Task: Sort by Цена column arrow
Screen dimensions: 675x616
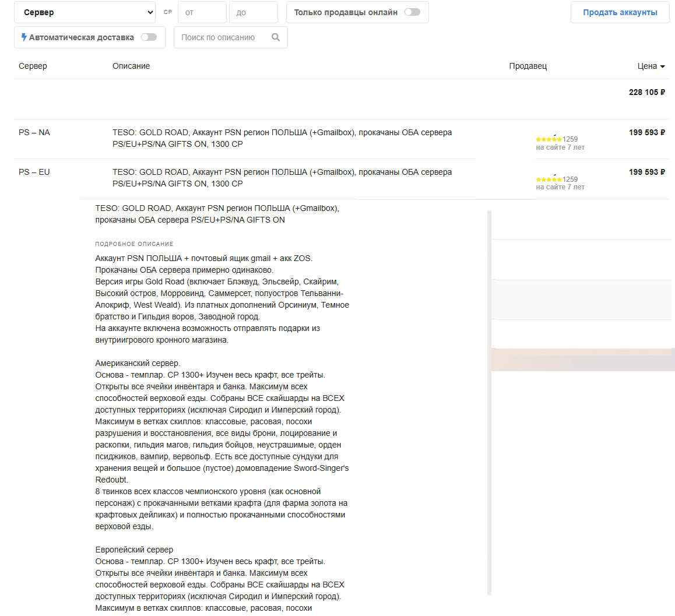Action: pos(663,66)
